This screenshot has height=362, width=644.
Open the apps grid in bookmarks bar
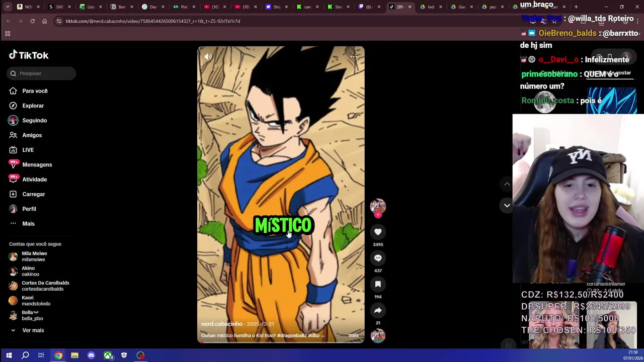(8, 34)
